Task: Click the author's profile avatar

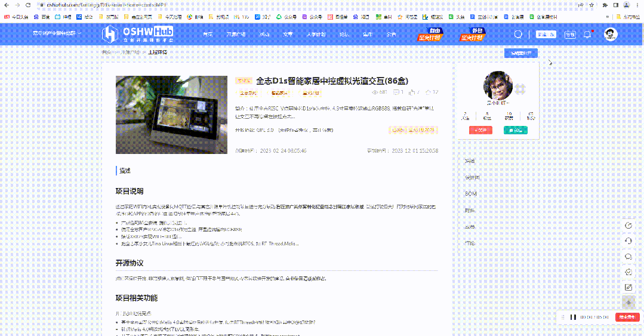Action: click(498, 87)
